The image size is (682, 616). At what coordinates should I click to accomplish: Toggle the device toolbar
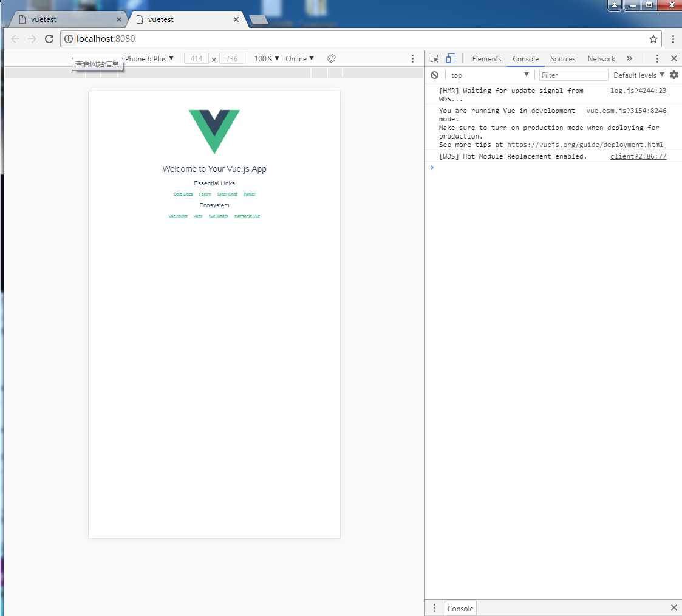pos(451,58)
